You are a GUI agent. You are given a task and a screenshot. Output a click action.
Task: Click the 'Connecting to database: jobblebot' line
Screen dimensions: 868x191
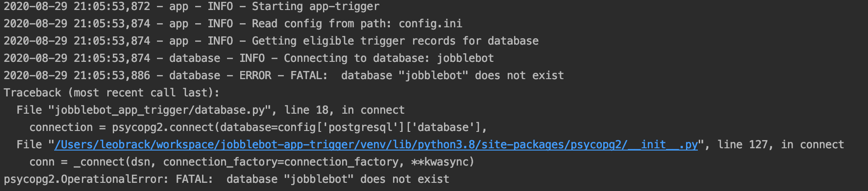[x=249, y=58]
